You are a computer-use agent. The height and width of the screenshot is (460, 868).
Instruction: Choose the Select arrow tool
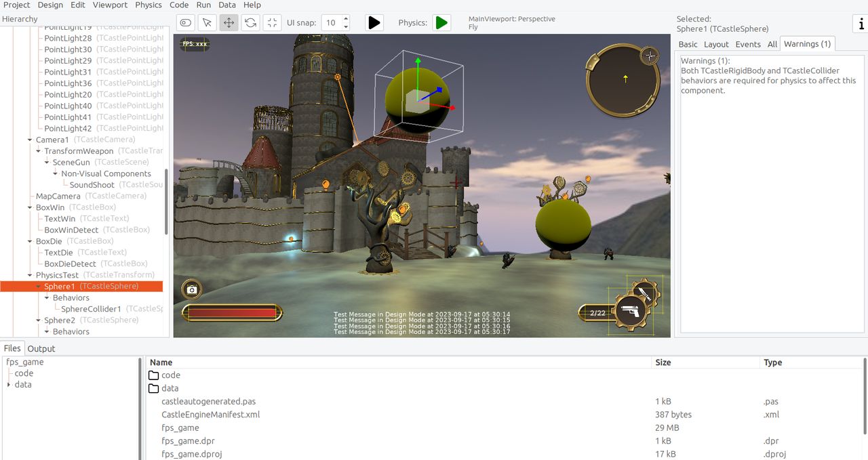coord(207,22)
